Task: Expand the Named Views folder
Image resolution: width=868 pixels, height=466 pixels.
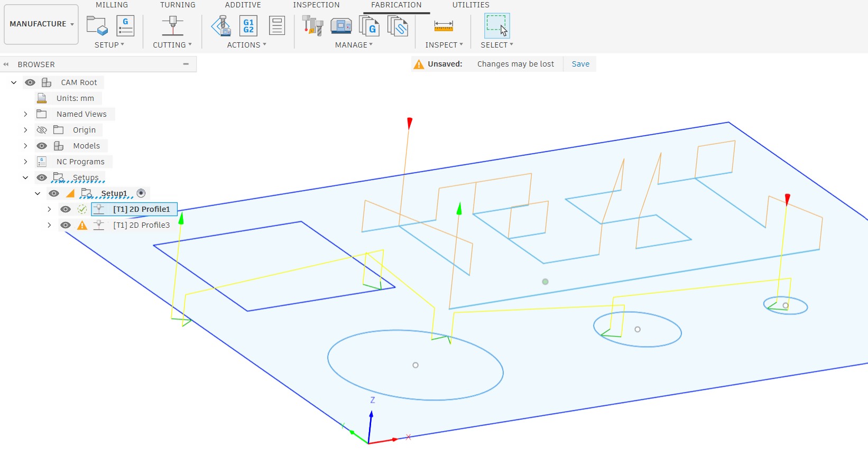Action: [x=25, y=114]
